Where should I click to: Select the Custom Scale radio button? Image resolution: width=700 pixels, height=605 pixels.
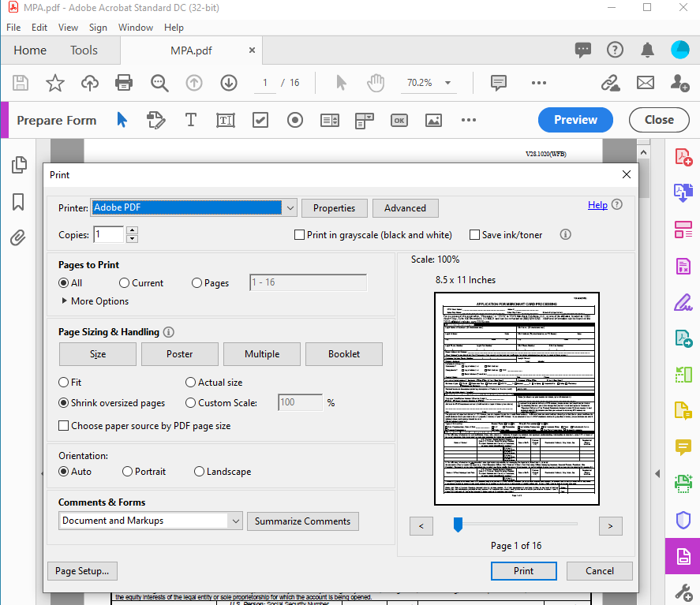191,403
